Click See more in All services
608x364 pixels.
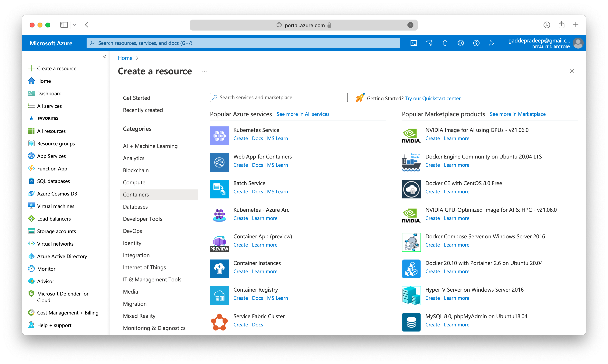click(x=303, y=114)
